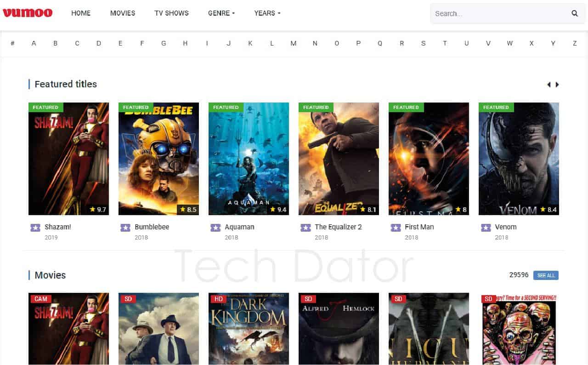This screenshot has height=365, width=588.
Task: Filter titles starting with letter R
Action: pyautogui.click(x=401, y=43)
